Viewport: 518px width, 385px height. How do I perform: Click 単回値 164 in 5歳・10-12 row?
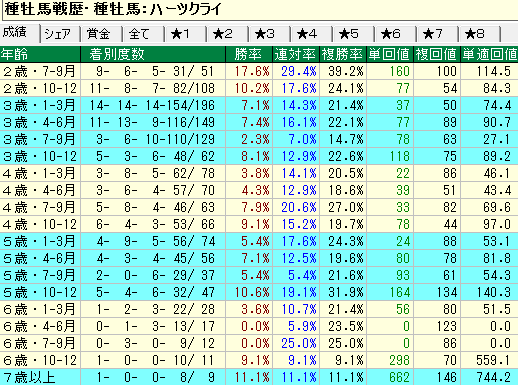click(390, 292)
